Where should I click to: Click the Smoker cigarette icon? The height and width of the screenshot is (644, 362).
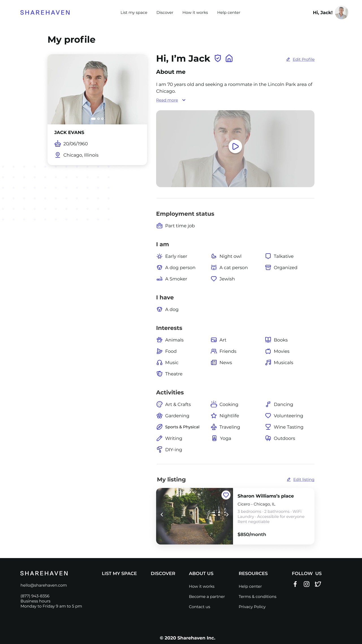click(160, 279)
